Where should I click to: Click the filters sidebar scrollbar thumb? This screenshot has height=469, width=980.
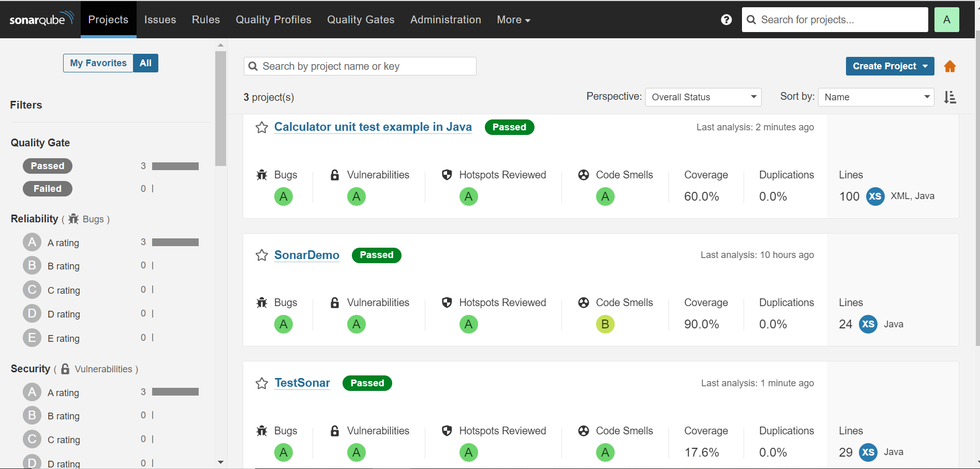(x=220, y=109)
